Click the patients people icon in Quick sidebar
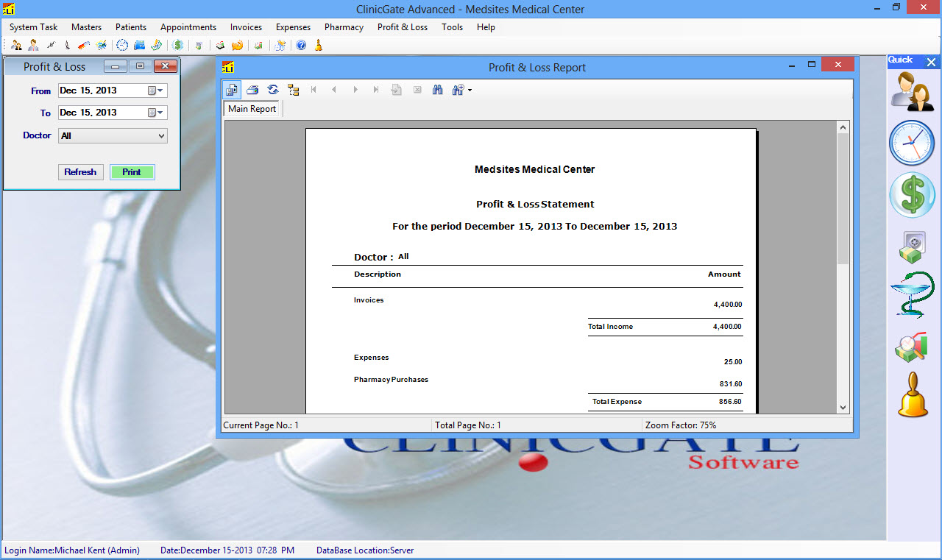942x560 pixels. [x=912, y=91]
